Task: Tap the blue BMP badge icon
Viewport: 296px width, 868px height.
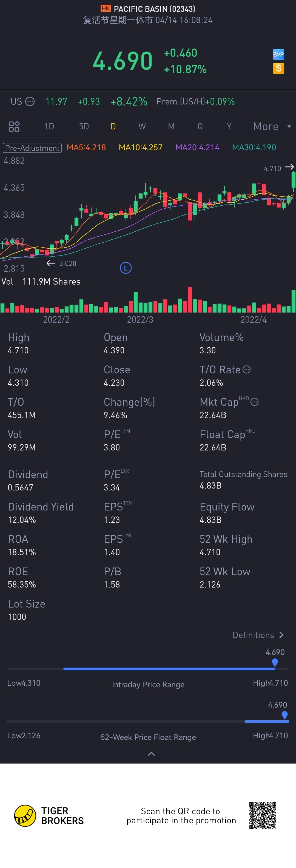Action: coord(278,54)
